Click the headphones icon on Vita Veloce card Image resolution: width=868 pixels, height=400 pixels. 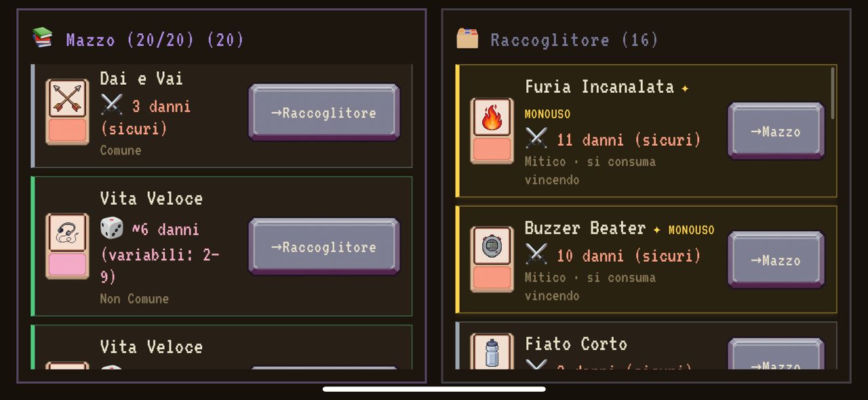click(67, 233)
